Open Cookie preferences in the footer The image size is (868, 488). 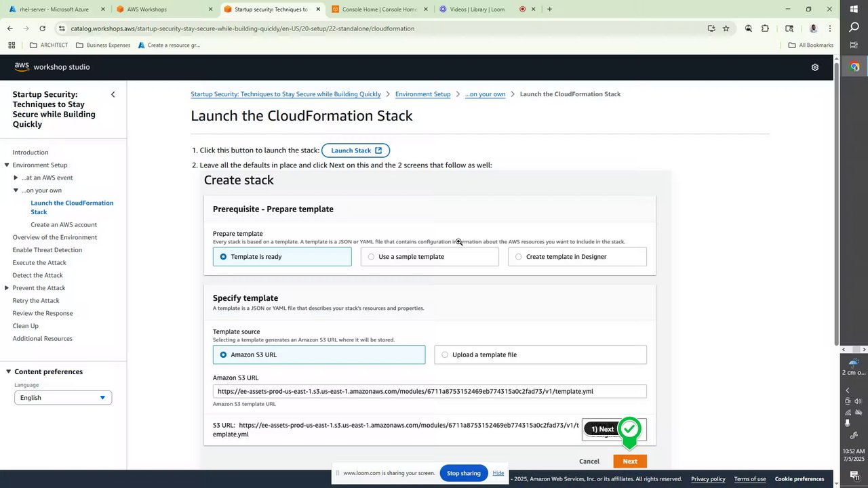[800, 479]
